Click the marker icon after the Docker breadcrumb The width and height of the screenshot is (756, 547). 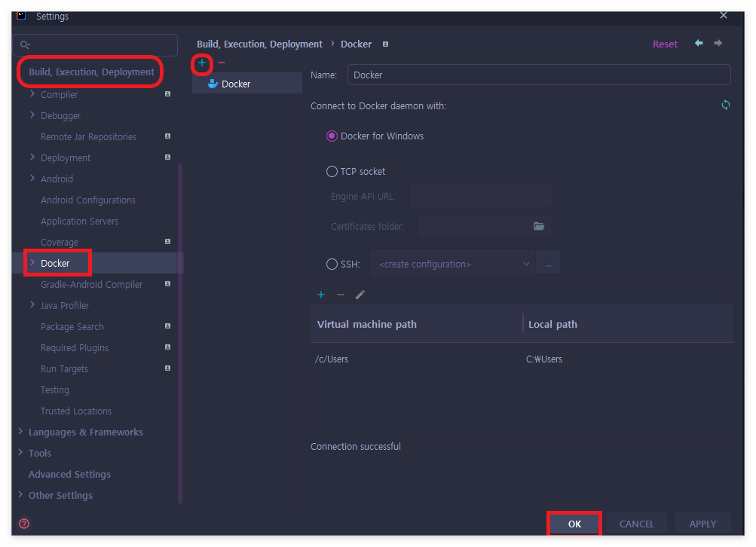click(385, 44)
